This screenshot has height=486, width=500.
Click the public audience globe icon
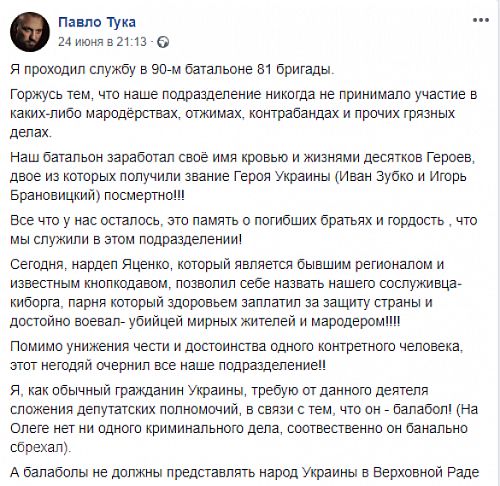point(163,42)
